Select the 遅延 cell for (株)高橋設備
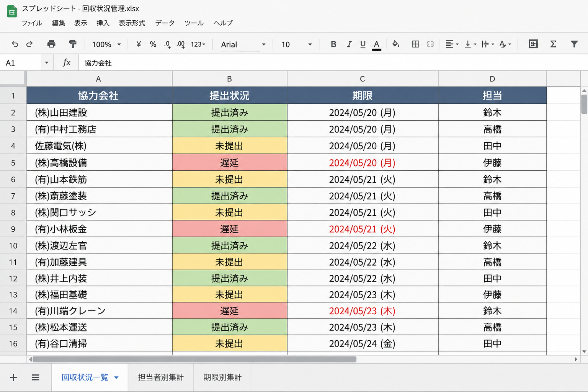 (230, 163)
